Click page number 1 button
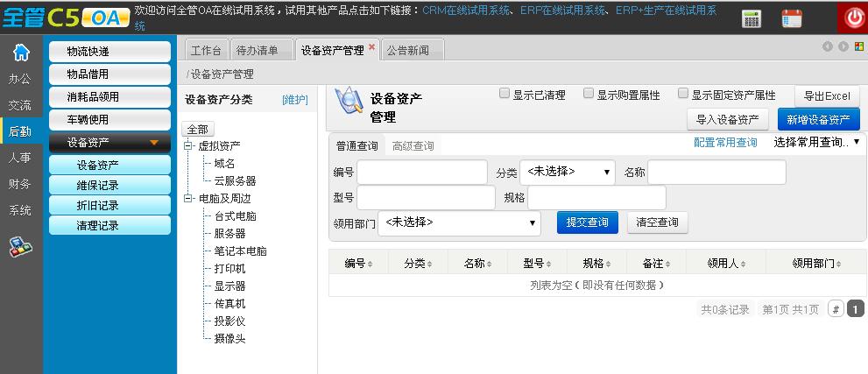 855,308
